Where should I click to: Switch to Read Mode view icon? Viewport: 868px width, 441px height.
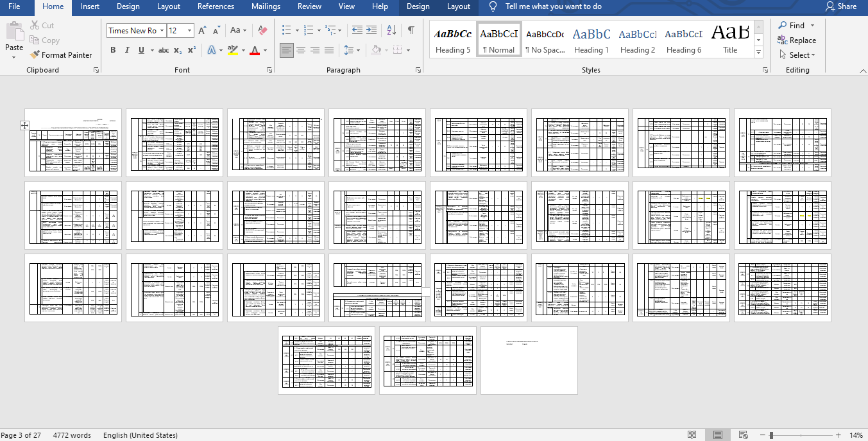coord(692,435)
